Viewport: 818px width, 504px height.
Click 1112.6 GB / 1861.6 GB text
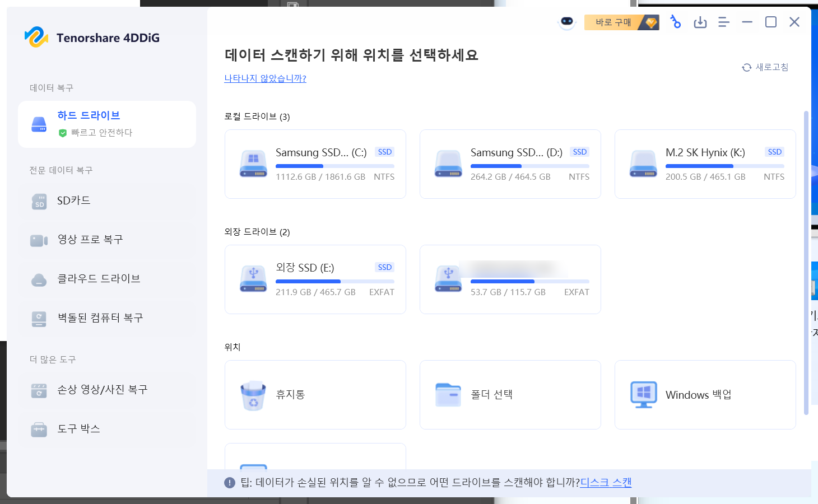pyautogui.click(x=320, y=177)
